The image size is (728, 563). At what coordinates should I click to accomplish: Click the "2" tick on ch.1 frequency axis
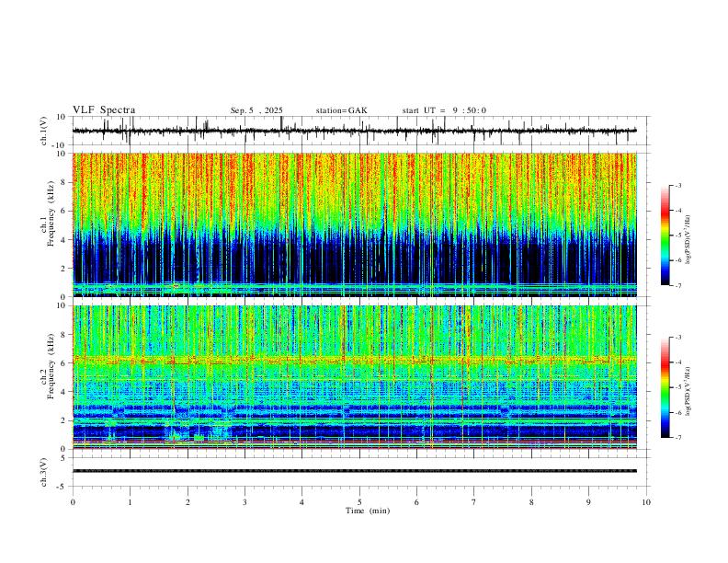(64, 269)
